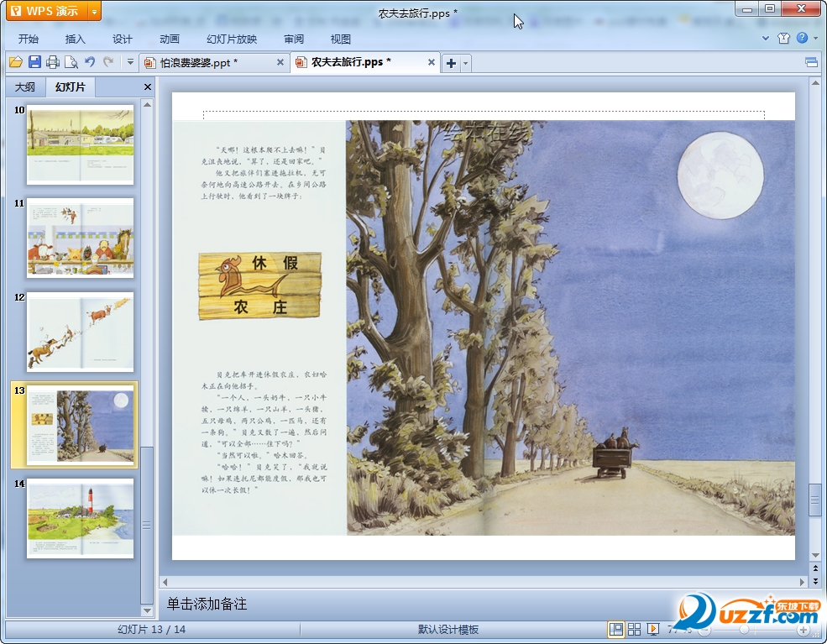
Task: Open the skin shirt icon
Action: (x=783, y=38)
